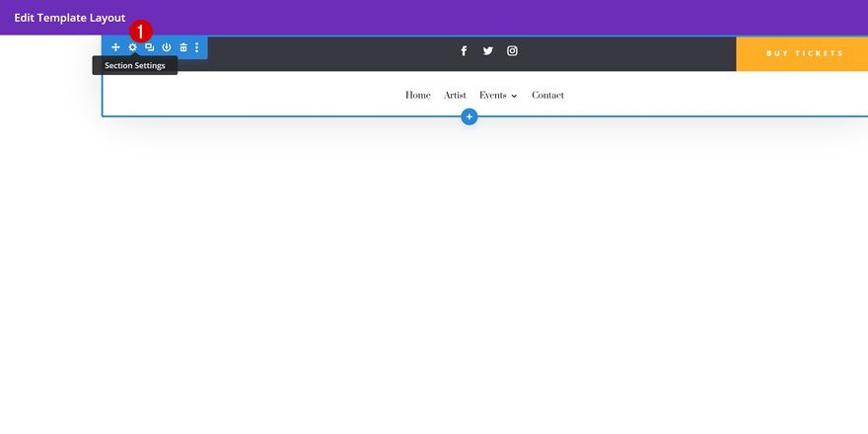Click the red number 1 badge
Viewport: 868px width, 434px height.
(x=142, y=31)
